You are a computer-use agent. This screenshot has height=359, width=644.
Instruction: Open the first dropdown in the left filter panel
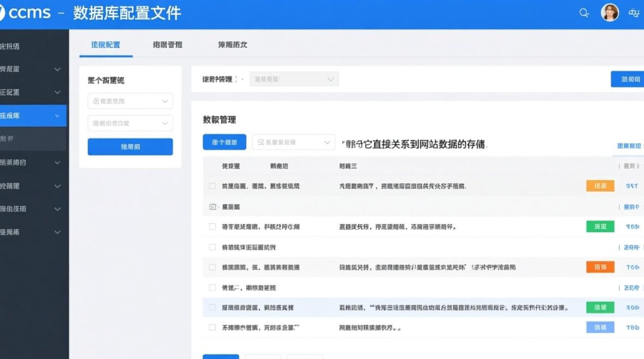click(130, 101)
